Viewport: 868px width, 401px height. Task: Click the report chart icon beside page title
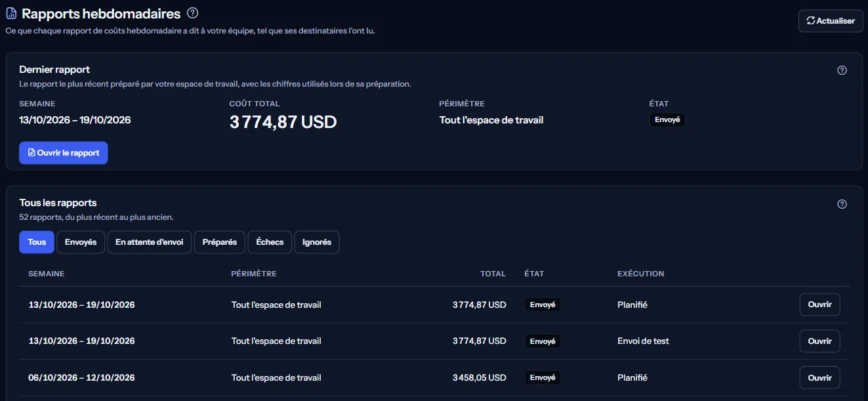(x=11, y=13)
